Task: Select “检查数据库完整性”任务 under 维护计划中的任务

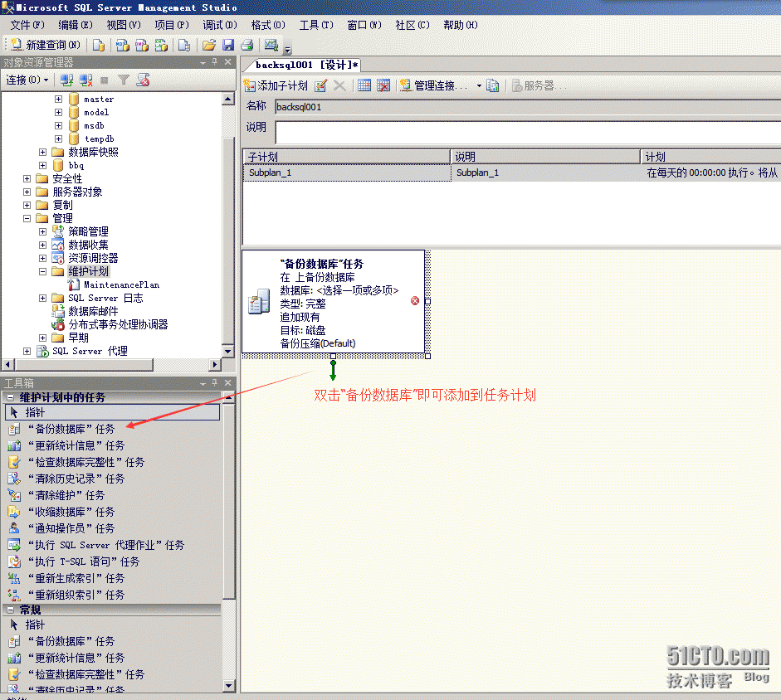Action: [x=86, y=462]
